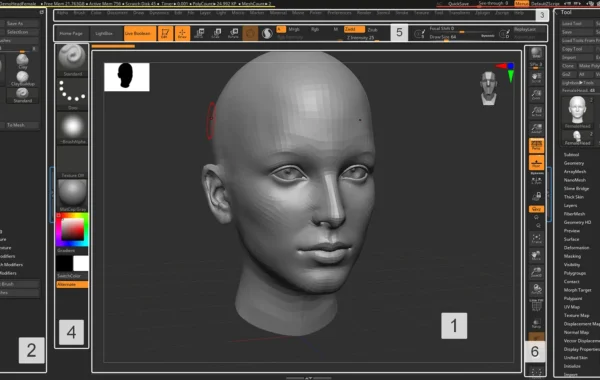Toggle Transp transparency mode
The image size is (600, 380).
pos(536,323)
